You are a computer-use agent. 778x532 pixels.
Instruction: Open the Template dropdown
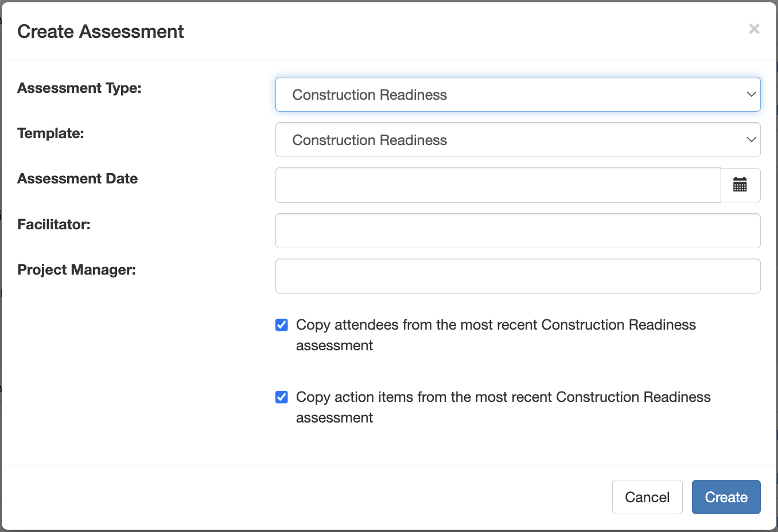516,140
